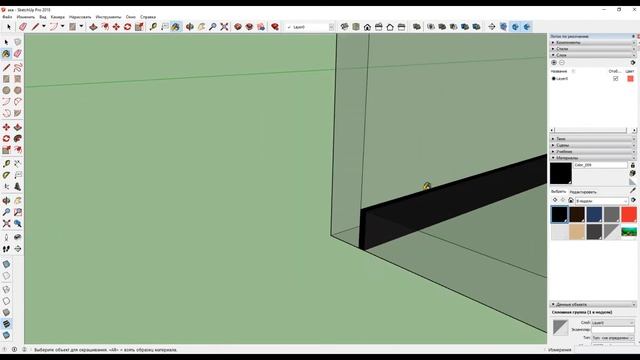
Task: Open the Инструменты menu
Action: point(108,17)
